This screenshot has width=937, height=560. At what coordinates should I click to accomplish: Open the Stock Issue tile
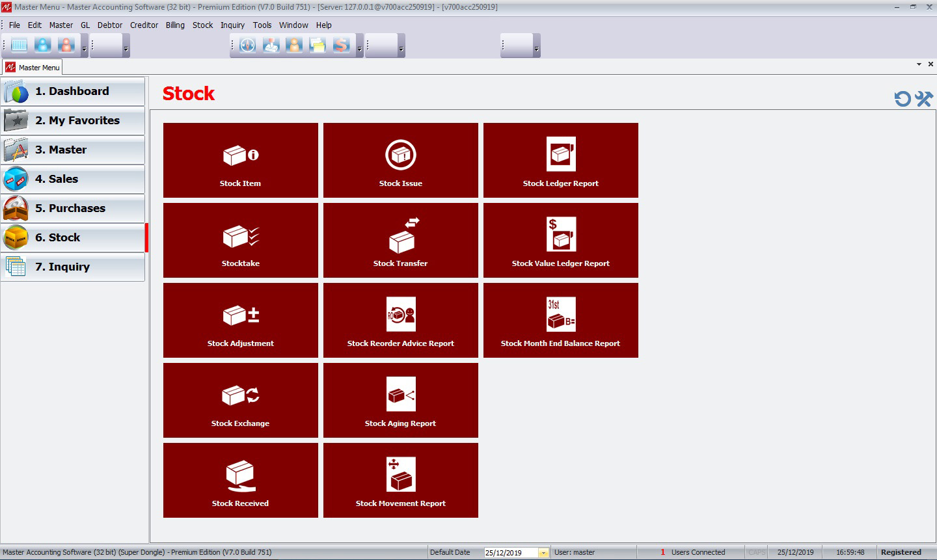401,160
